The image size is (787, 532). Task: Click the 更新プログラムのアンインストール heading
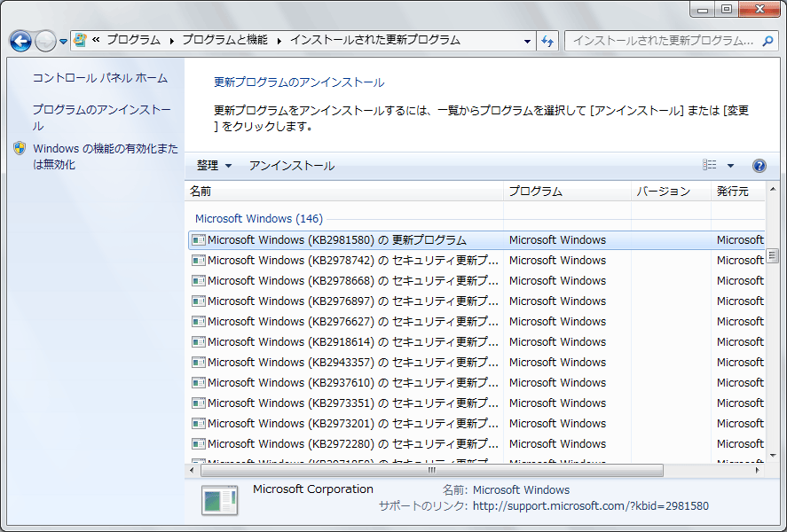pyautogui.click(x=299, y=82)
